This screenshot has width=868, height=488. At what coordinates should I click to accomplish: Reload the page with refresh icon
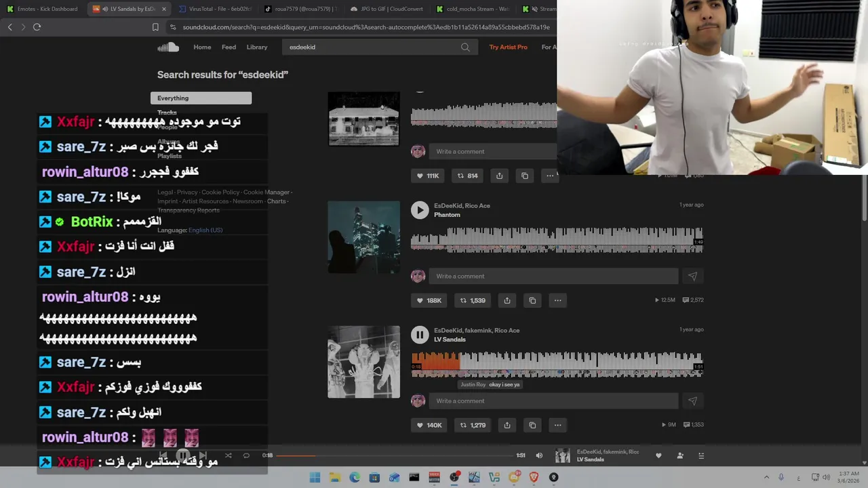click(x=37, y=27)
